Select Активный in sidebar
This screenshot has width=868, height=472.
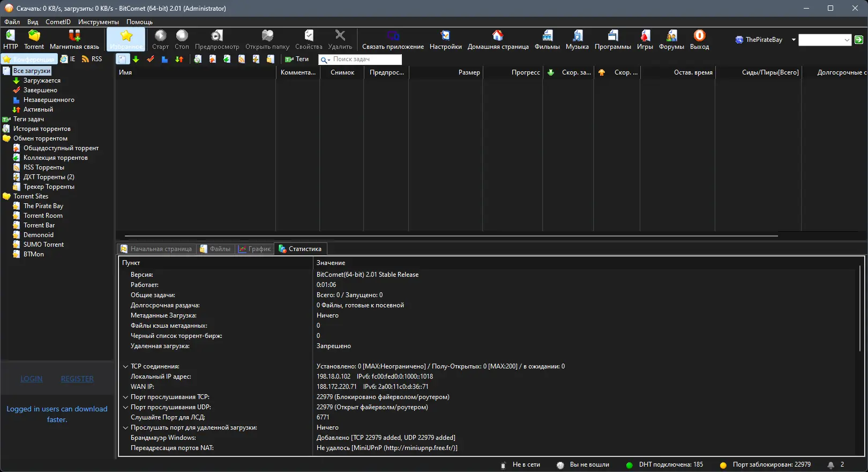click(38, 109)
